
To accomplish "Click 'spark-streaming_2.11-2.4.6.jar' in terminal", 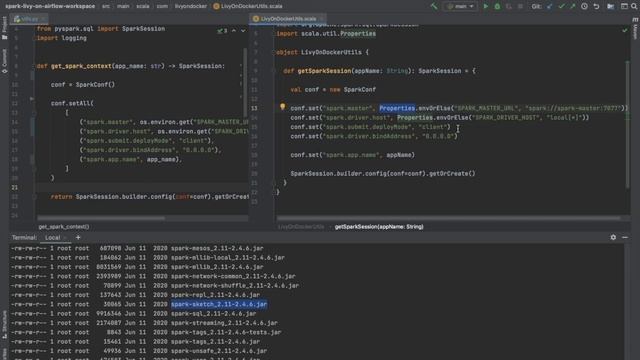I will click(224, 323).
